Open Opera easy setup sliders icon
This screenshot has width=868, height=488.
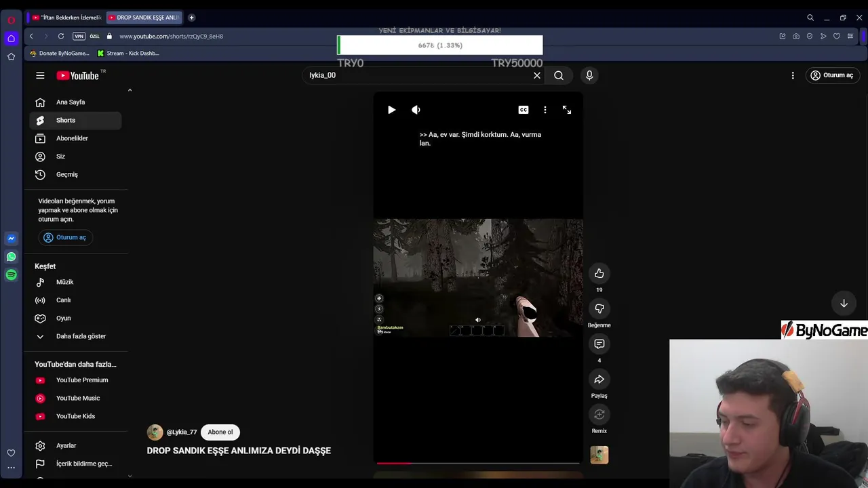coord(850,36)
